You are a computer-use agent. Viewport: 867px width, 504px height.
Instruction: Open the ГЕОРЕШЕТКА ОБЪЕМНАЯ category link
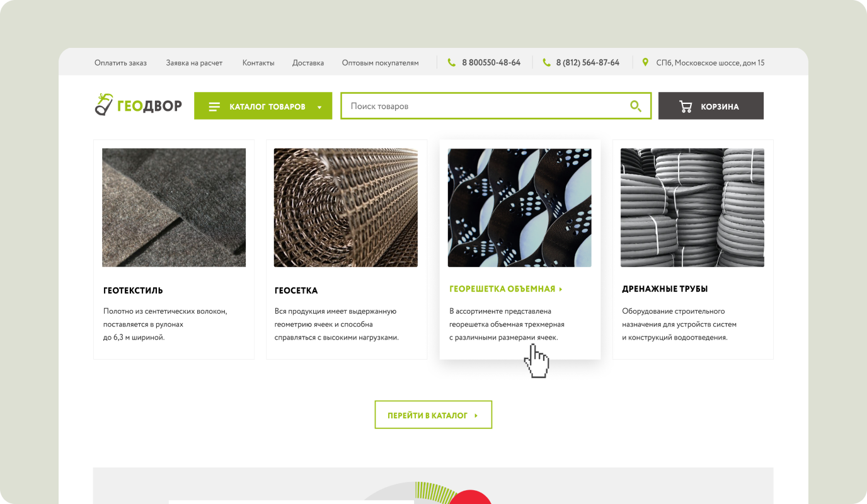click(502, 289)
